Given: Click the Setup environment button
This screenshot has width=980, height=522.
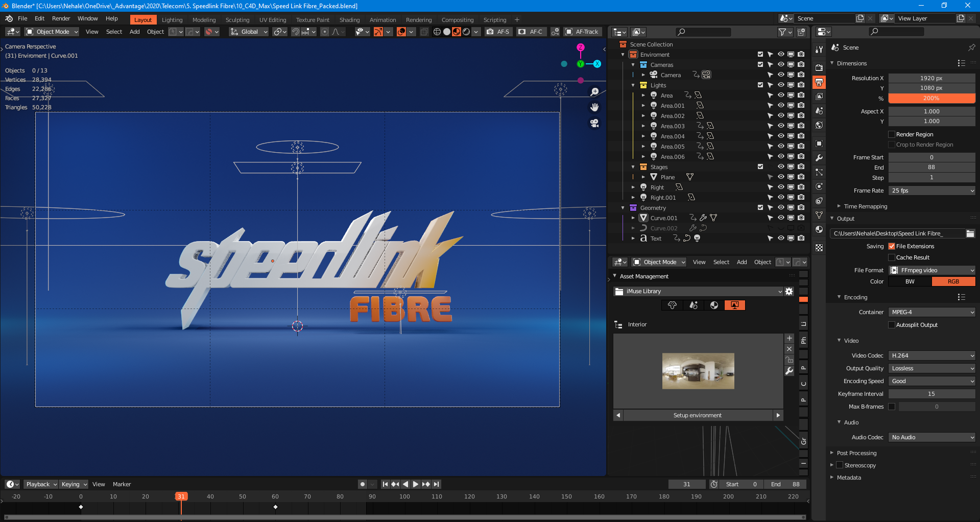Looking at the screenshot, I should (698, 415).
